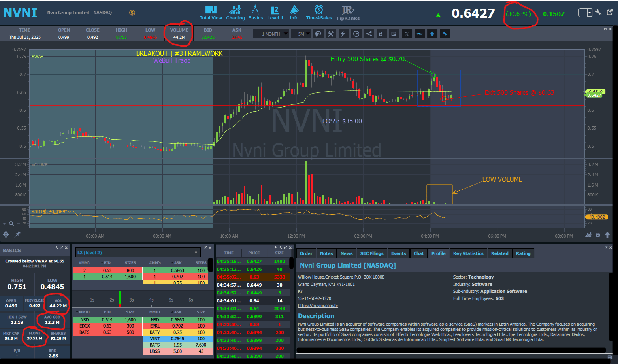Open the nuvini.com.br website link
Image resolution: width=618 pixels, height=364 pixels.
(x=318, y=306)
